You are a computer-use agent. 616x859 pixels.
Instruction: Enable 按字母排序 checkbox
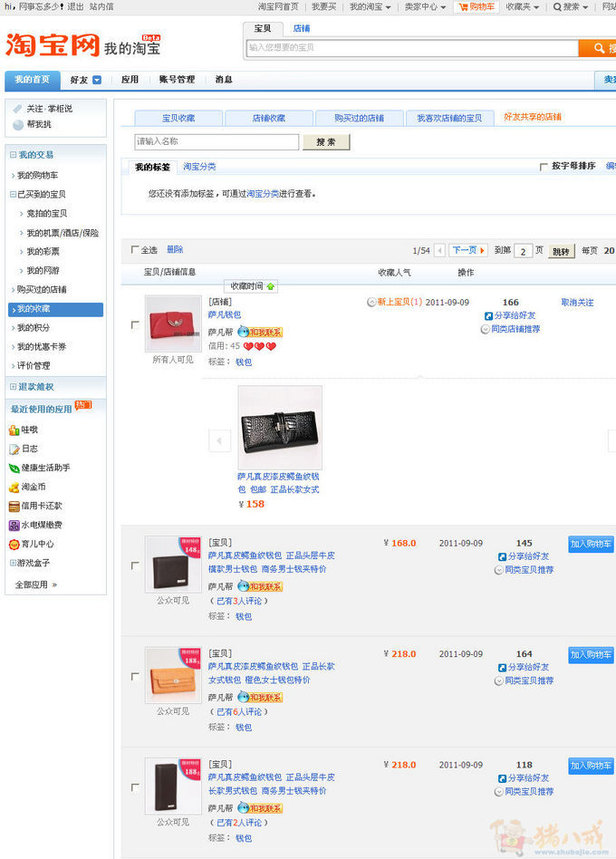pos(544,167)
